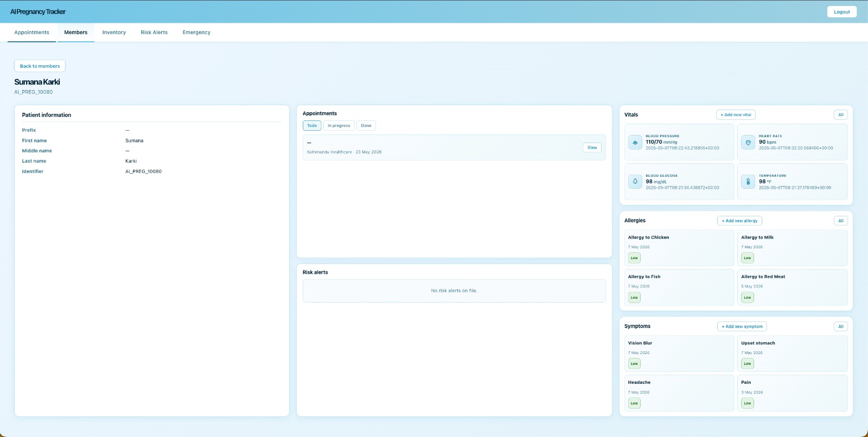Click the AI Pregnancy Tracker title
The image size is (868, 437).
[x=38, y=12]
